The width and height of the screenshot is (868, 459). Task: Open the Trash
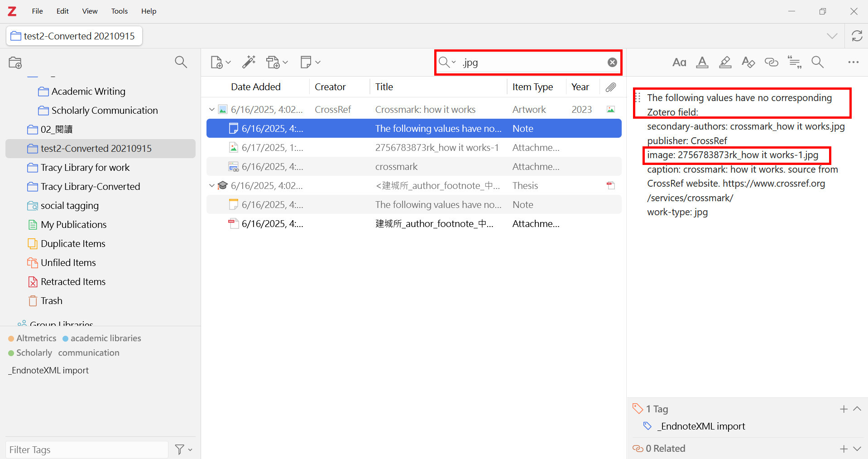click(51, 301)
